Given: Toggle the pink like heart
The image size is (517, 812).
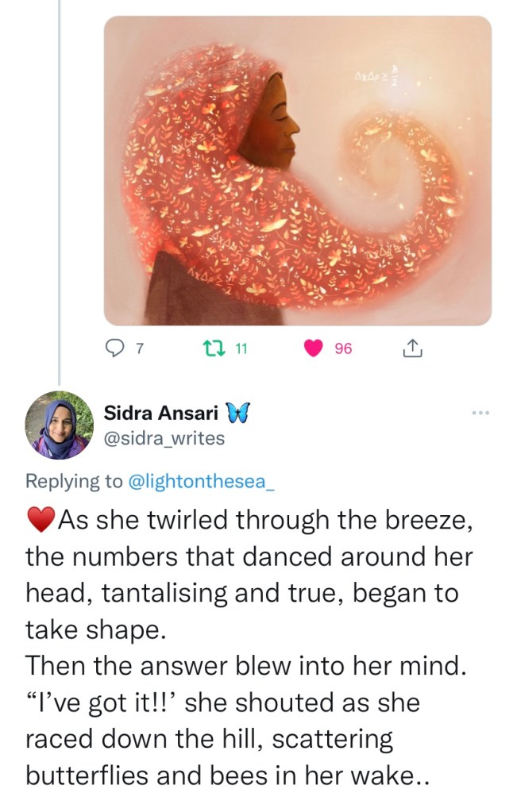Looking at the screenshot, I should coord(315,347).
